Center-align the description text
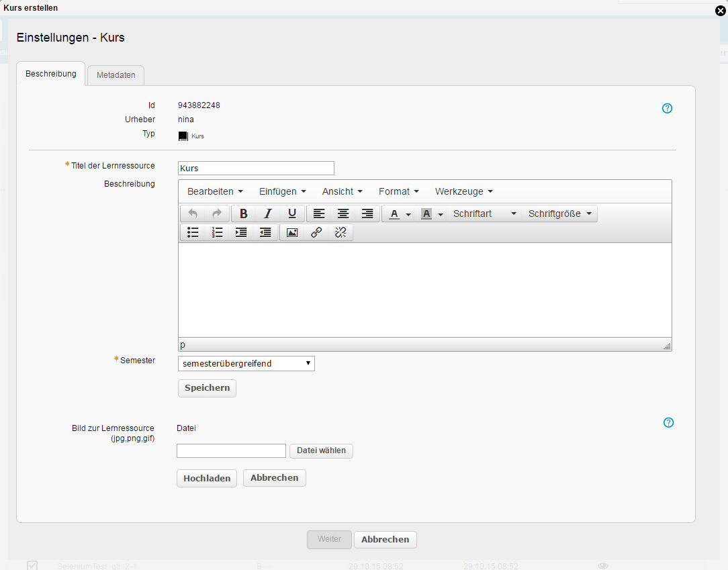Screen dimensions: 728x570 343,213
